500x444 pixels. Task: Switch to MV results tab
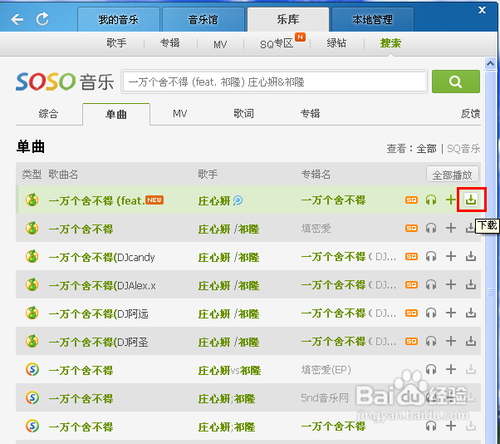point(180,114)
